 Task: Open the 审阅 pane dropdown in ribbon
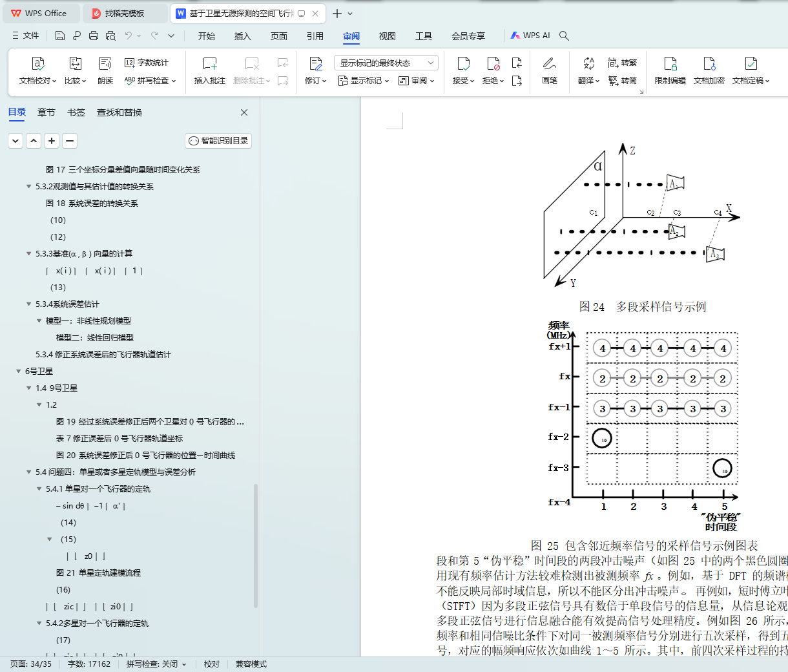417,81
